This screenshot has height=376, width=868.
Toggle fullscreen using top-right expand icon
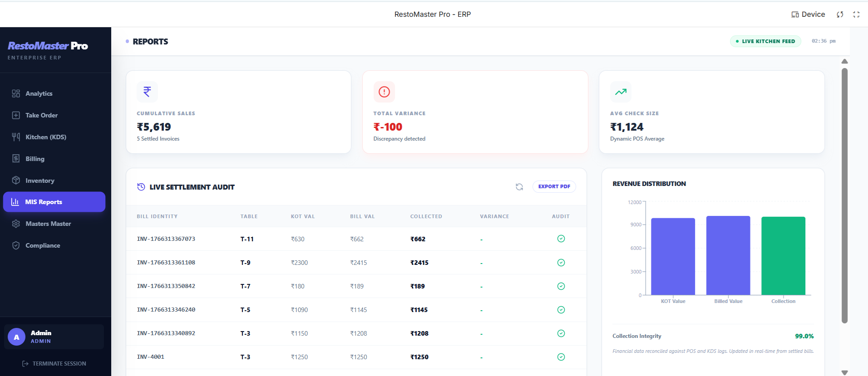pos(856,15)
